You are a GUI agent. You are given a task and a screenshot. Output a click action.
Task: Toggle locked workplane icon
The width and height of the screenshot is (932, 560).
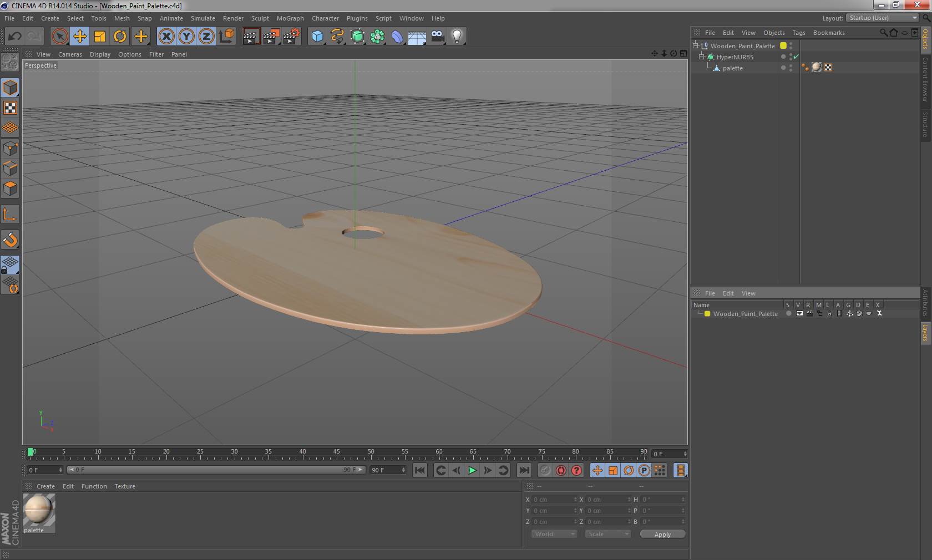11,265
